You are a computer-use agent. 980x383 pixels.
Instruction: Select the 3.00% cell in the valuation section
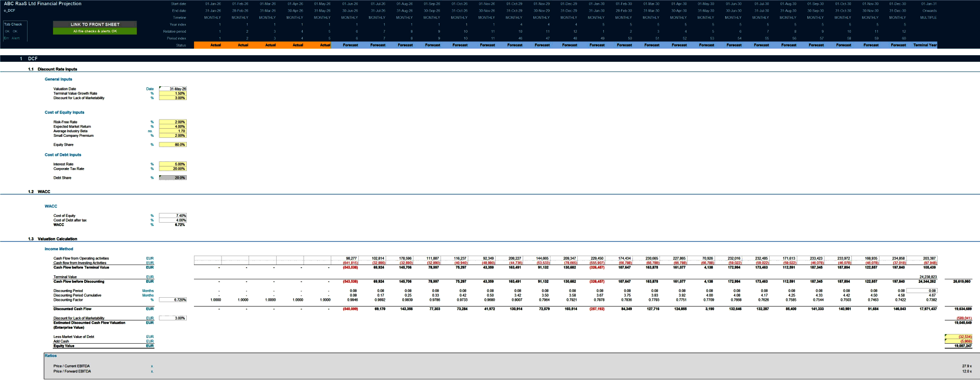click(x=173, y=318)
